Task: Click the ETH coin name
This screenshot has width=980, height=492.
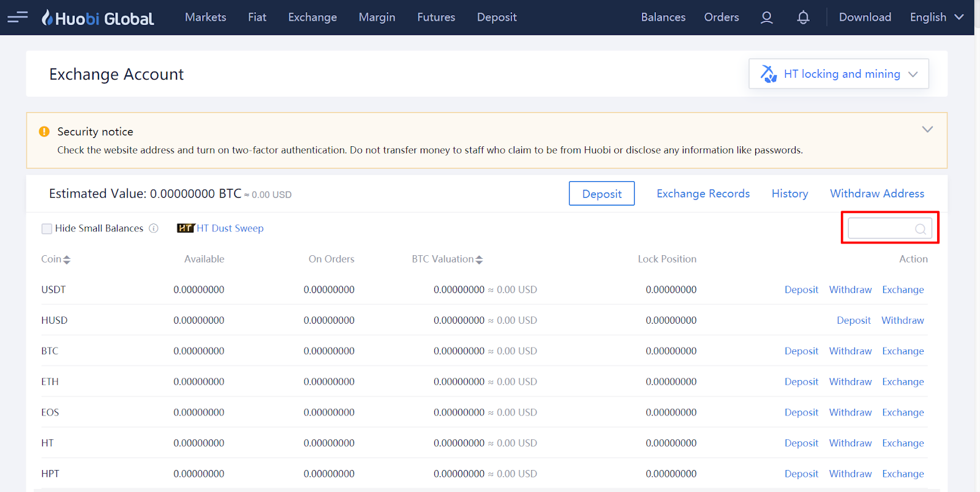Action: click(x=50, y=381)
